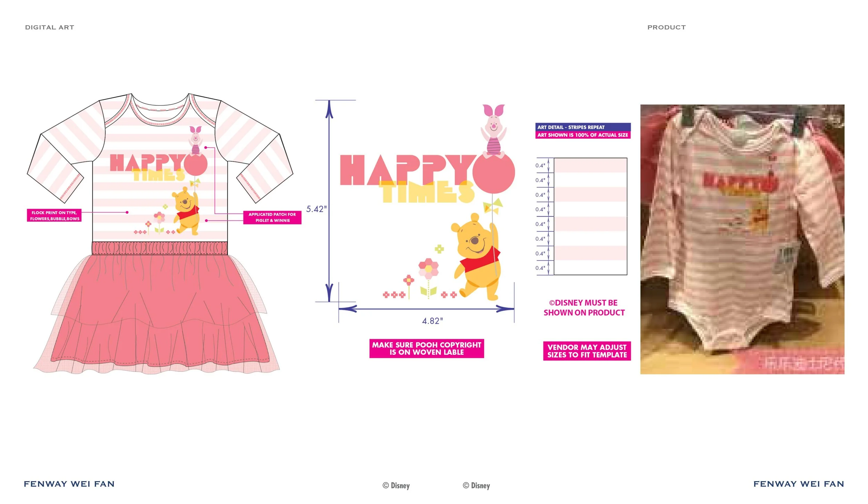This screenshot has width=868, height=504.
Task: Click the "PRODUCT" heading text
Action: click(667, 27)
